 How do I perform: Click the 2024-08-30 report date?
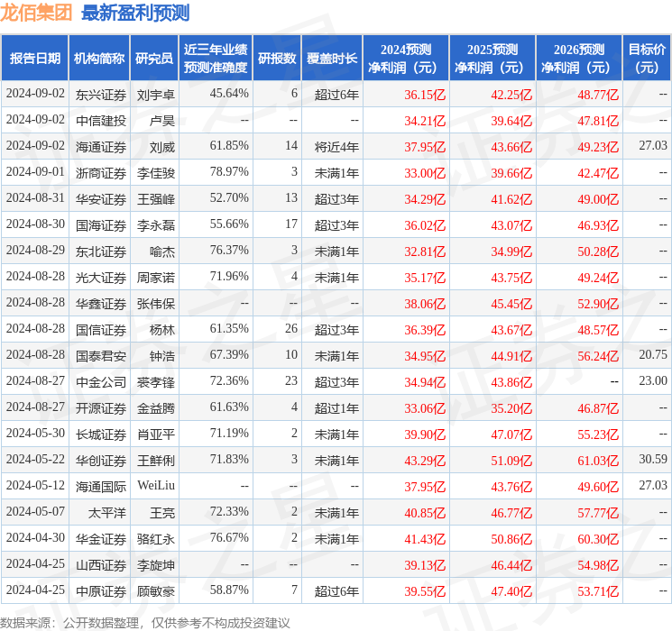[35, 224]
